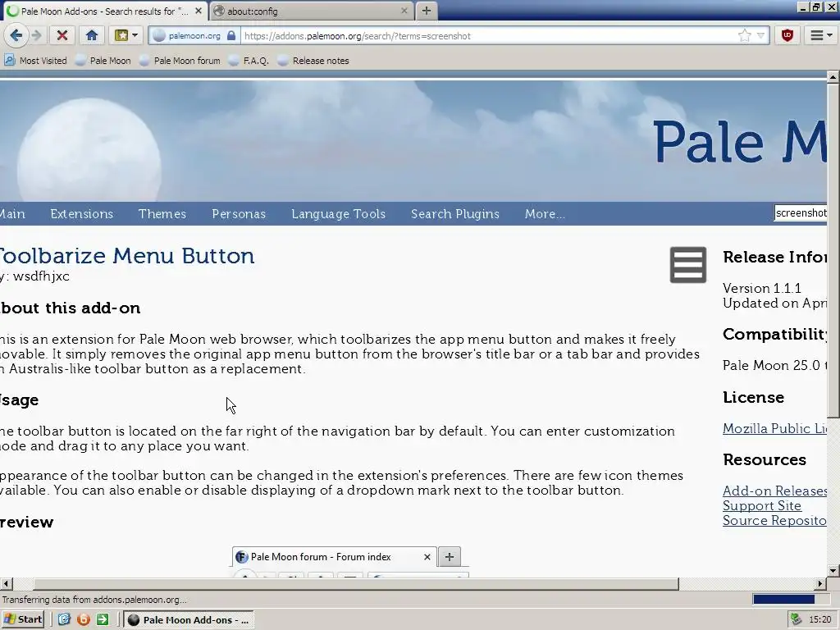The image size is (840, 630).
Task: Click the preview image's plus tab button
Action: pyautogui.click(x=450, y=557)
